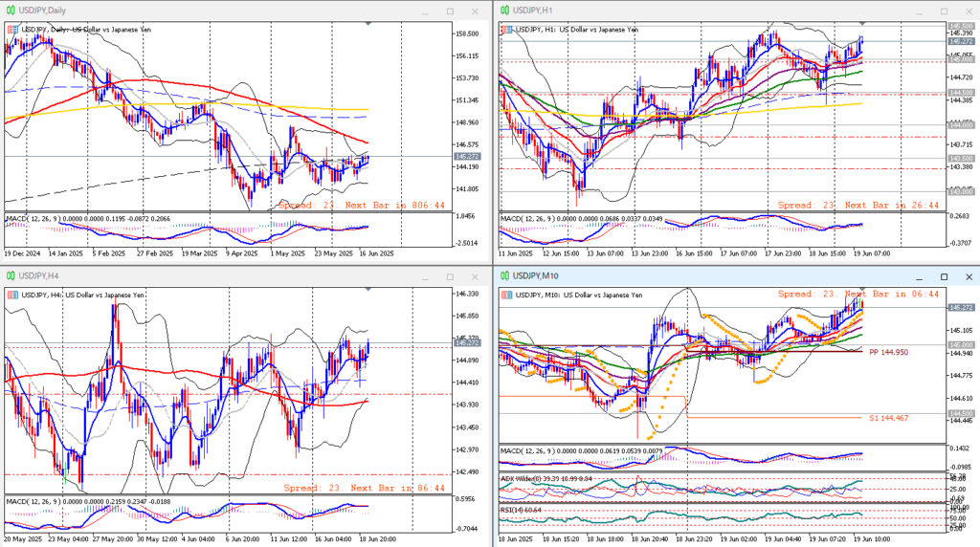The image size is (980, 547).
Task: Click chart icon beside H1 chart description
Action: pos(507,30)
